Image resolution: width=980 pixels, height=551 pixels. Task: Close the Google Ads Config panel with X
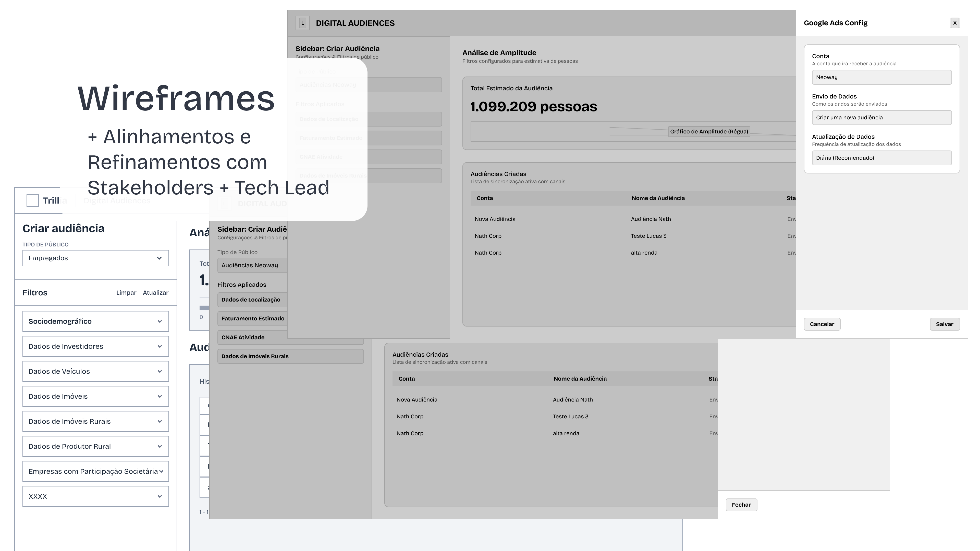click(x=955, y=23)
